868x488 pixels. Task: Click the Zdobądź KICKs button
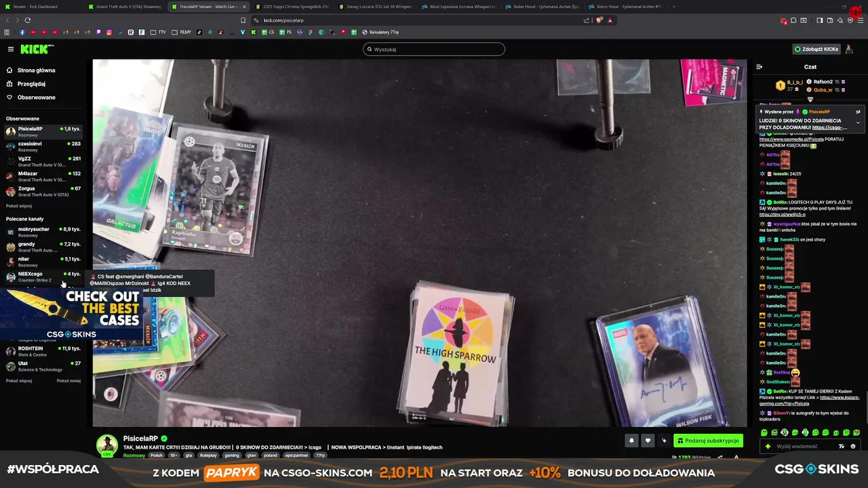click(x=817, y=49)
